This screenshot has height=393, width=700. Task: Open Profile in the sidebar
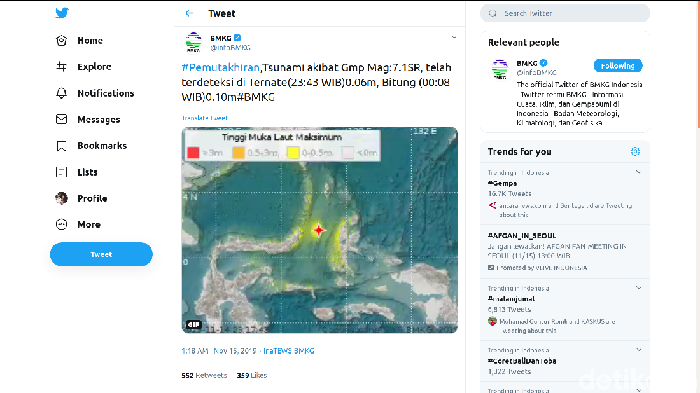click(81, 198)
